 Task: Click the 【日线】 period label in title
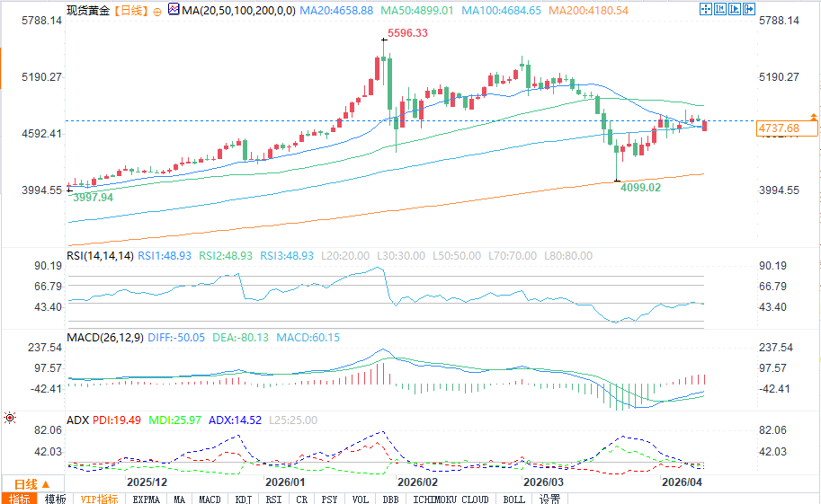tap(131, 10)
